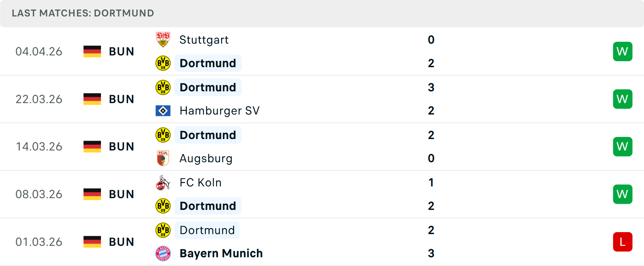Open the Augsburg FCA crest
This screenshot has width=644, height=266.
[163, 158]
